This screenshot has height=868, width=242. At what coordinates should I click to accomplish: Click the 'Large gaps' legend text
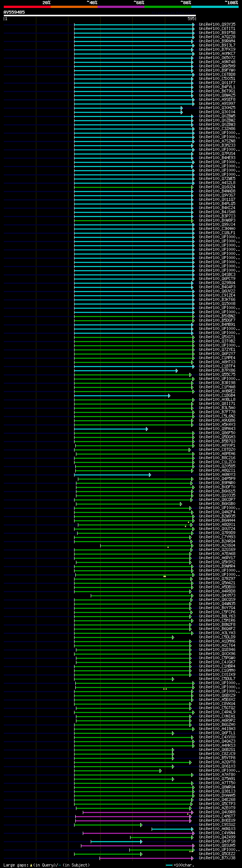[x=16, y=865]
